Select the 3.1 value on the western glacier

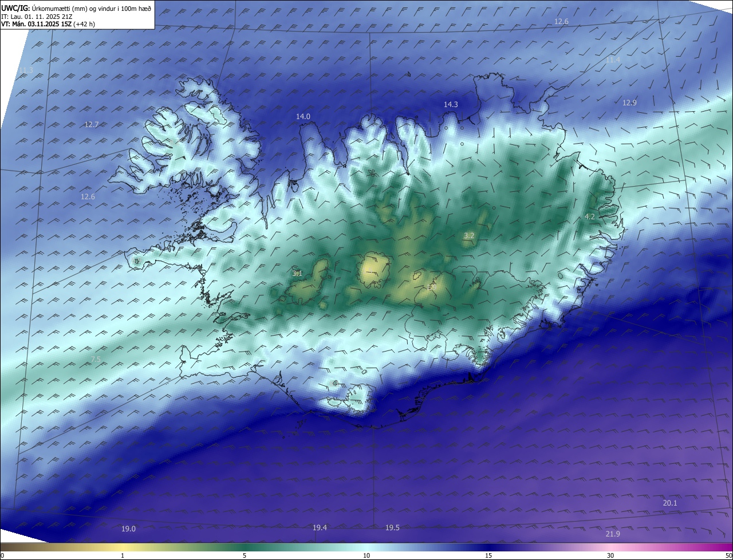(x=297, y=274)
